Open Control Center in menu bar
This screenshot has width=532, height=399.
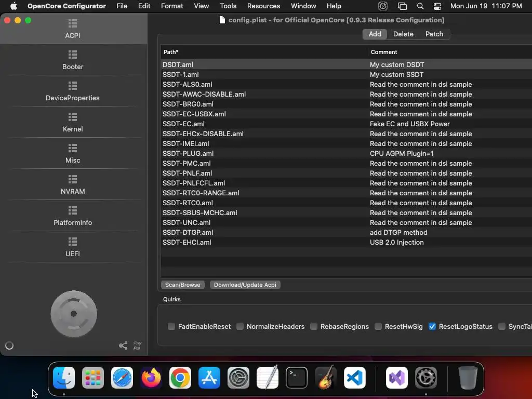[x=437, y=6]
